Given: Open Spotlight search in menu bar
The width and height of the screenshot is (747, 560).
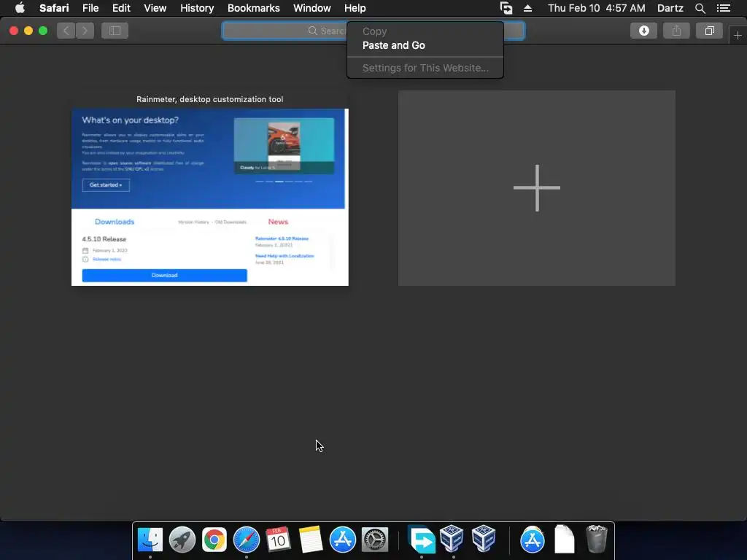Looking at the screenshot, I should tap(700, 8).
